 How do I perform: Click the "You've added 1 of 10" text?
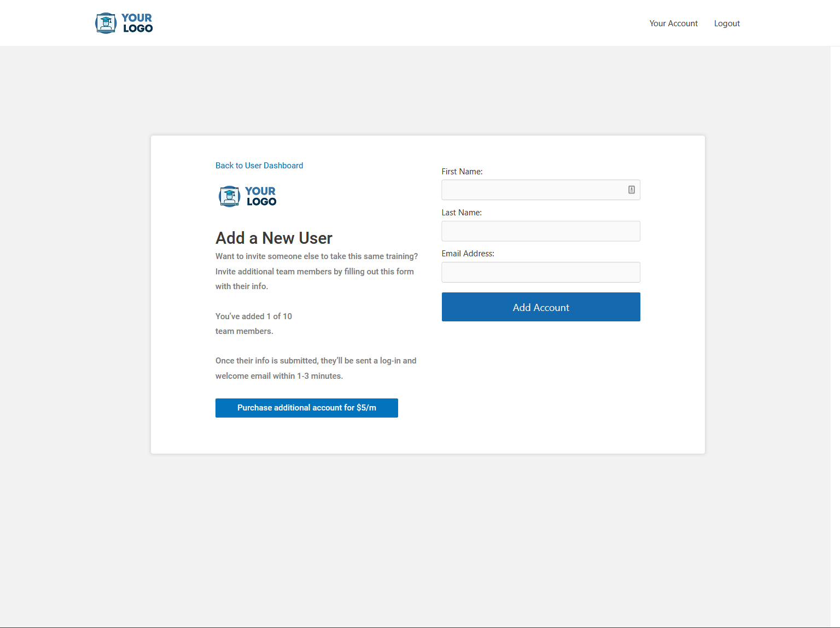pyautogui.click(x=253, y=316)
